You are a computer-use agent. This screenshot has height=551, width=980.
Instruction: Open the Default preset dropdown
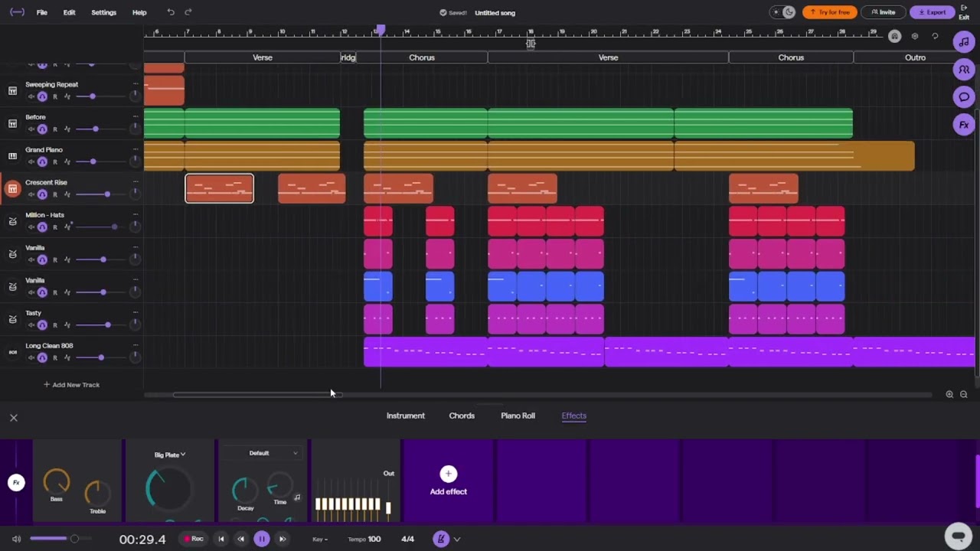pos(264,453)
